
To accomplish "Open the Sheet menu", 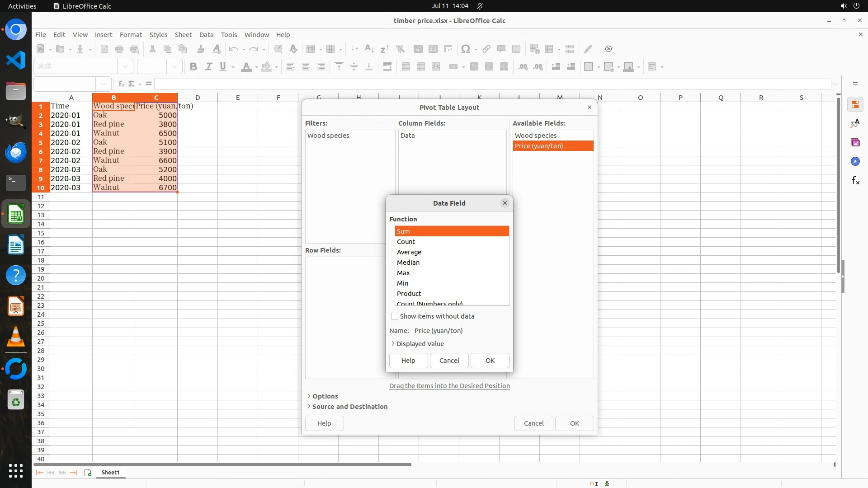I will tap(183, 35).
